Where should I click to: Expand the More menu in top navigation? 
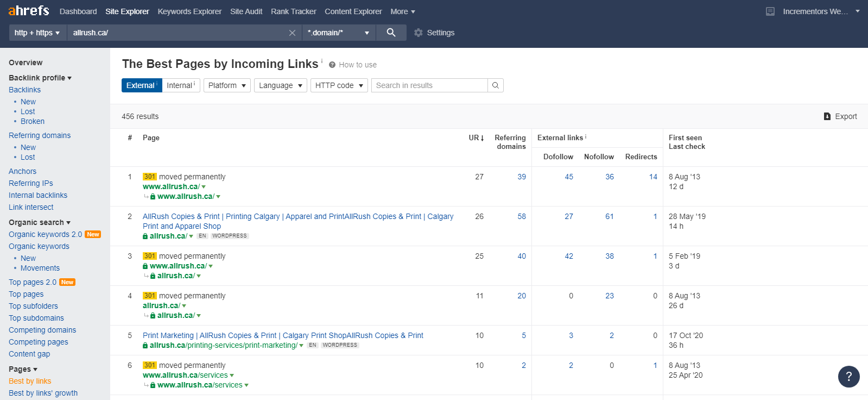(403, 11)
